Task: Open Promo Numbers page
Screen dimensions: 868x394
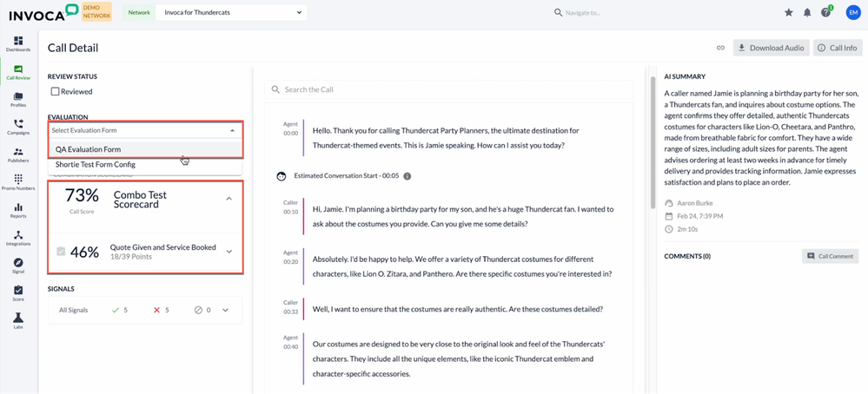Action: [18, 182]
